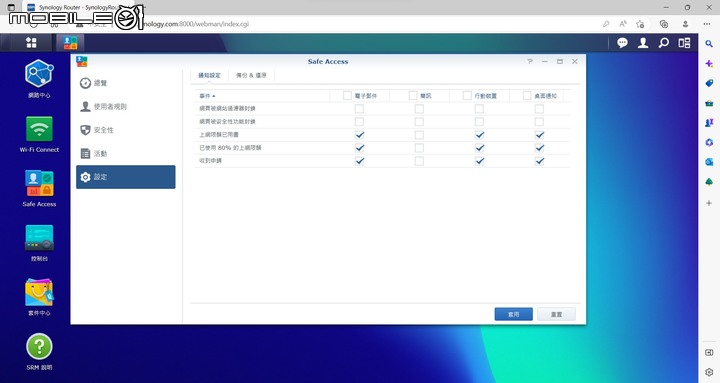Toggle the 行動裝置 header checkbox for all events

[467, 96]
